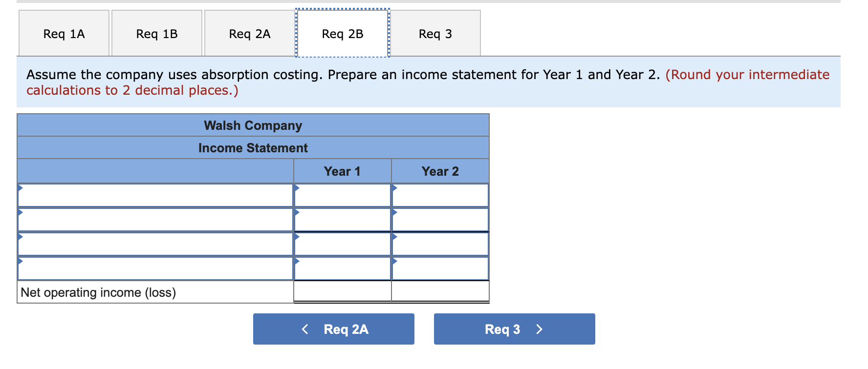Click the Walsh Company header cell
868x369 pixels.
(253, 125)
